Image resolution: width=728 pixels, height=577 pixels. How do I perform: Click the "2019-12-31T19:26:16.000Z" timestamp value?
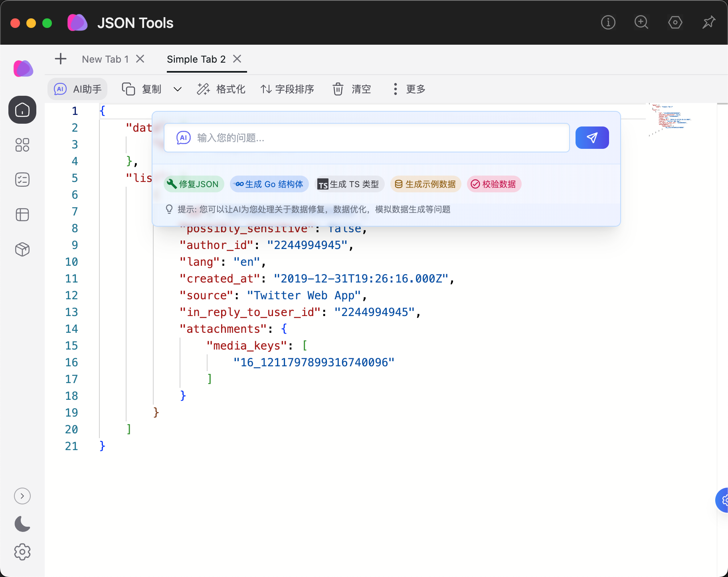point(362,279)
